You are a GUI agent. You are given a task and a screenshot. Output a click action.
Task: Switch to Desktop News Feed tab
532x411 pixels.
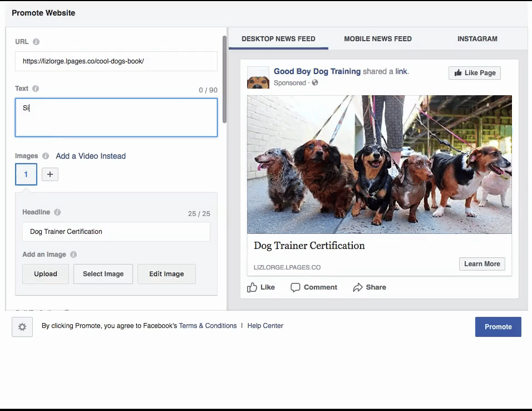click(x=278, y=39)
